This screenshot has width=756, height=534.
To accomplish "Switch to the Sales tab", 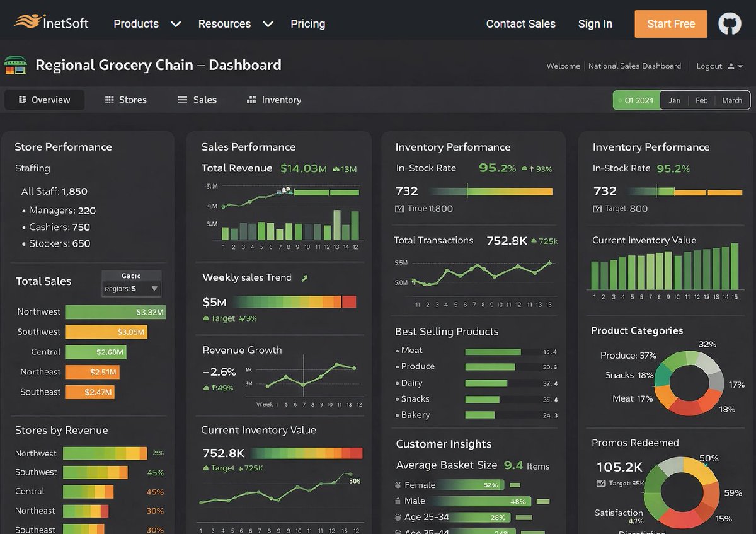I will [197, 100].
